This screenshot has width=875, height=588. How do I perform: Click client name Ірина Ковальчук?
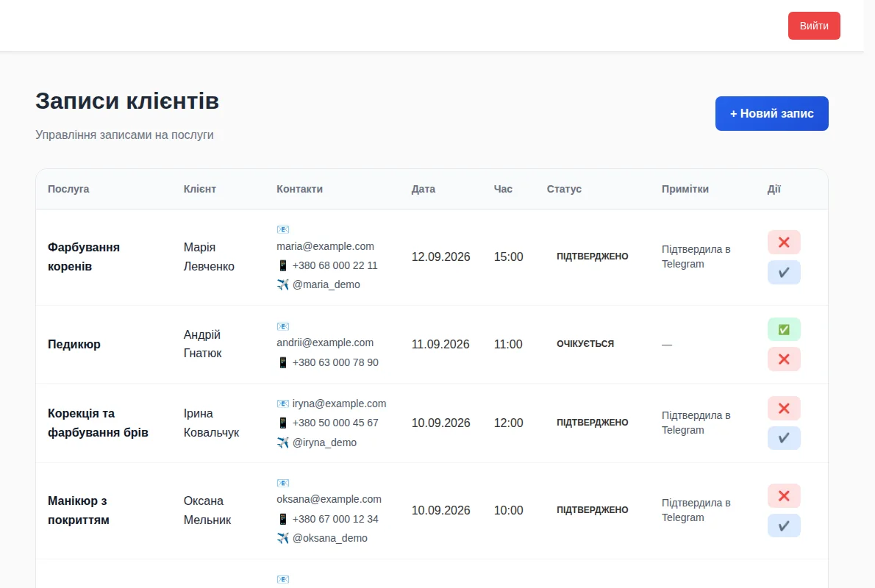pyautogui.click(x=212, y=423)
